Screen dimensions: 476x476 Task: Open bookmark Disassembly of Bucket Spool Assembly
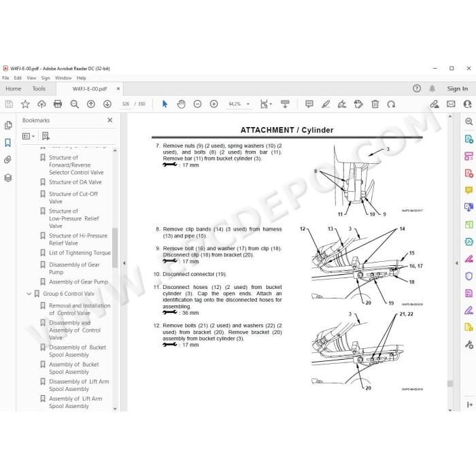pos(78,351)
